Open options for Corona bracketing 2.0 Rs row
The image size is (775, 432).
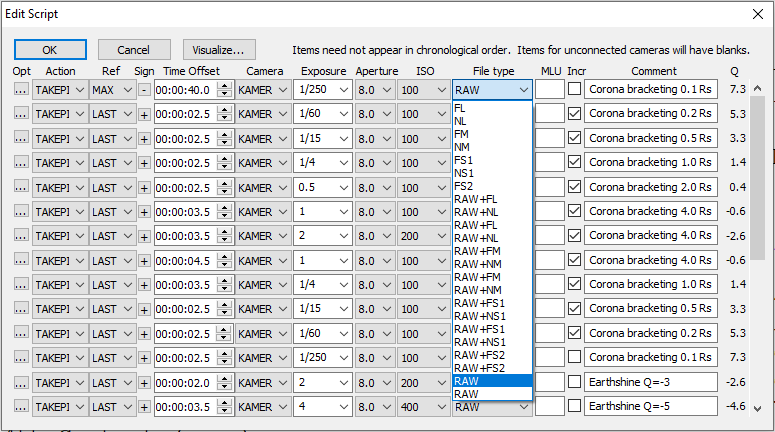(21, 187)
